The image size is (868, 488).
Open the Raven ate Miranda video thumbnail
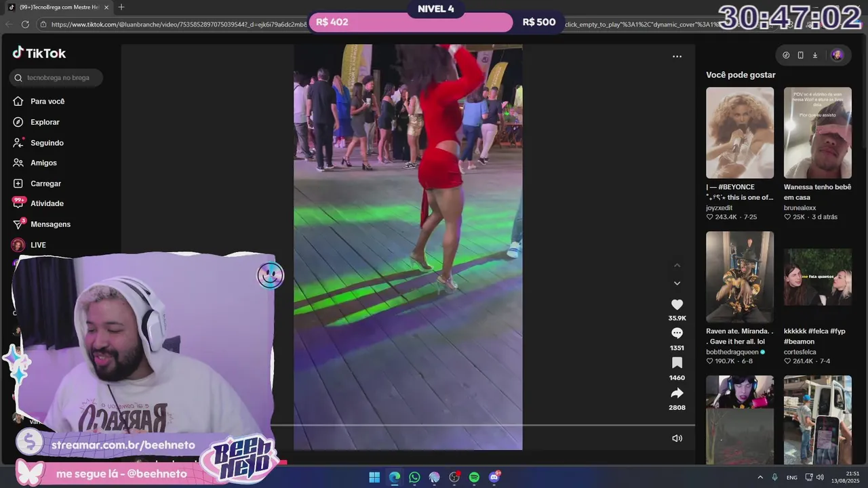(x=740, y=277)
